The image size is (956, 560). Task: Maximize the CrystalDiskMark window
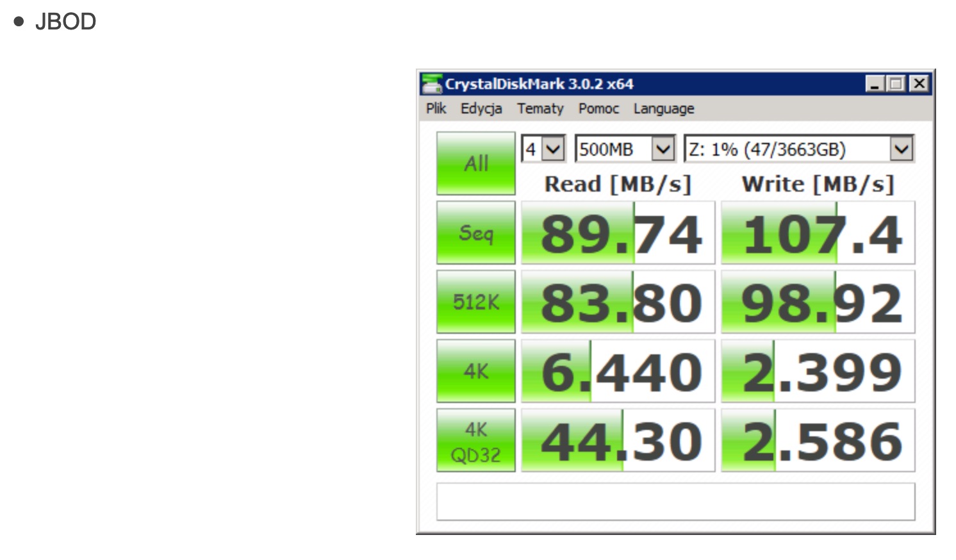896,84
